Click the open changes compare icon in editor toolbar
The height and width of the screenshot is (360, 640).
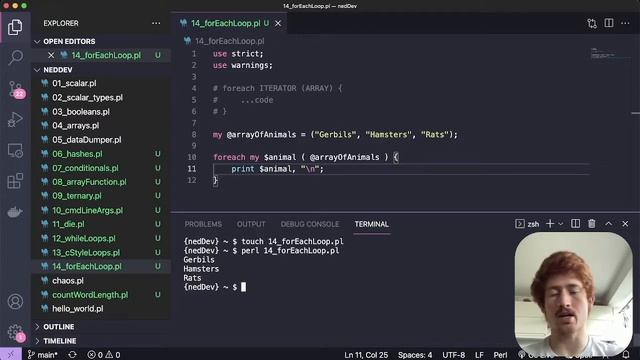[x=592, y=23]
